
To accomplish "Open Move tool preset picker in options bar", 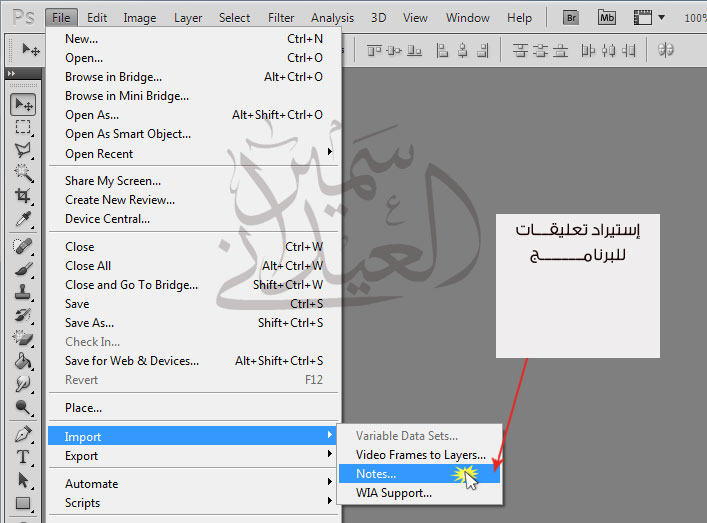I will [x=31, y=50].
